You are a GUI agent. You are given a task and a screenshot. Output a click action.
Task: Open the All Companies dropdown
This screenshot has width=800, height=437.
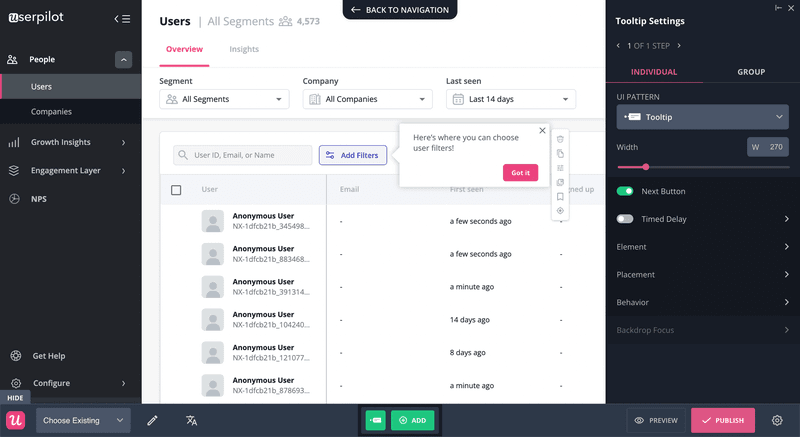(367, 99)
